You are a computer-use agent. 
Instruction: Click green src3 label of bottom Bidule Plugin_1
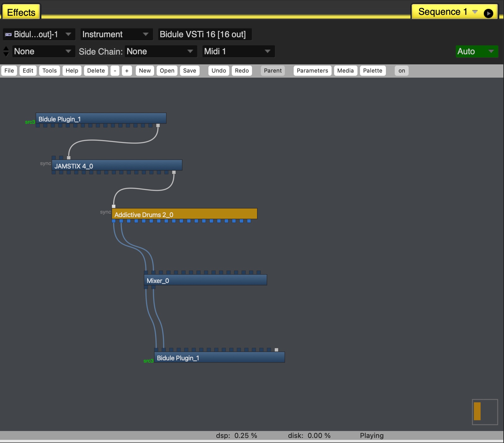[x=148, y=361]
